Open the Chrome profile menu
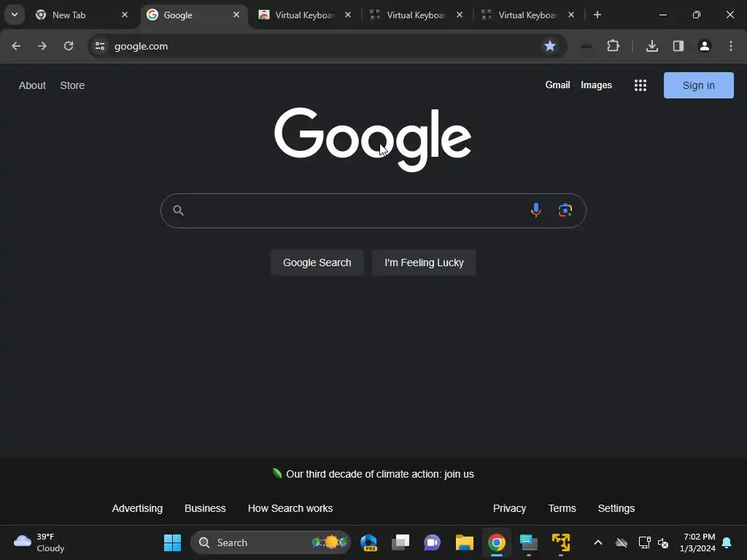 705,46
